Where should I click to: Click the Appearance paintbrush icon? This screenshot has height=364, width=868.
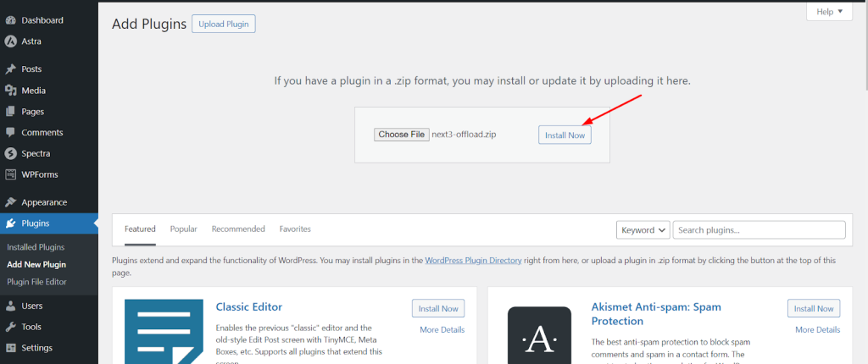tap(10, 202)
